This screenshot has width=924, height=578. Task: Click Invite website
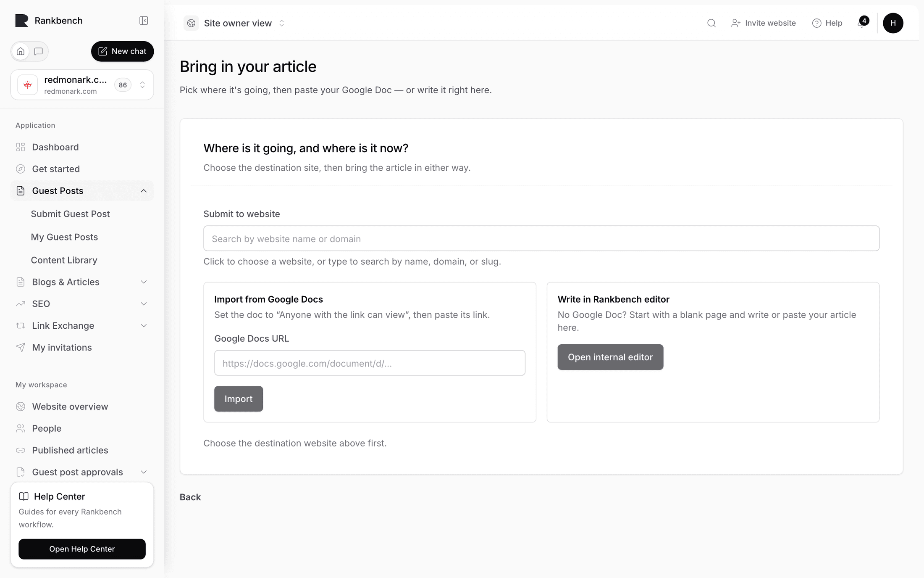(x=763, y=23)
